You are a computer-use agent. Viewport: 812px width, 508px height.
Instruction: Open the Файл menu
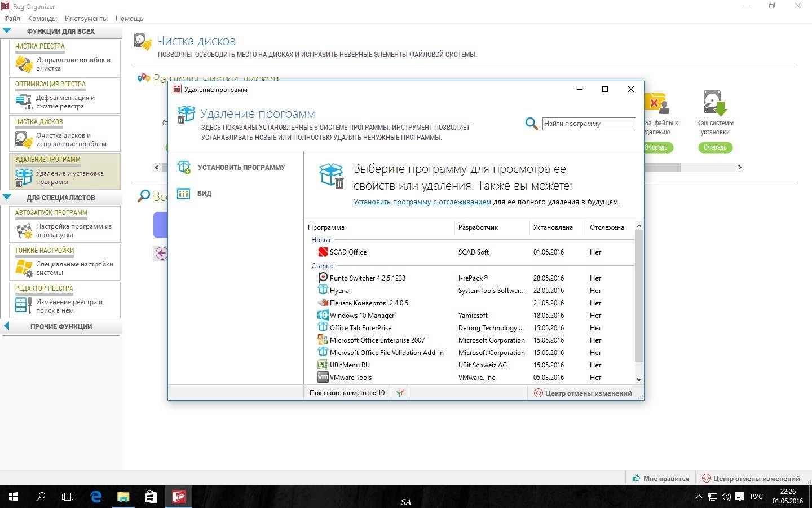click(12, 19)
